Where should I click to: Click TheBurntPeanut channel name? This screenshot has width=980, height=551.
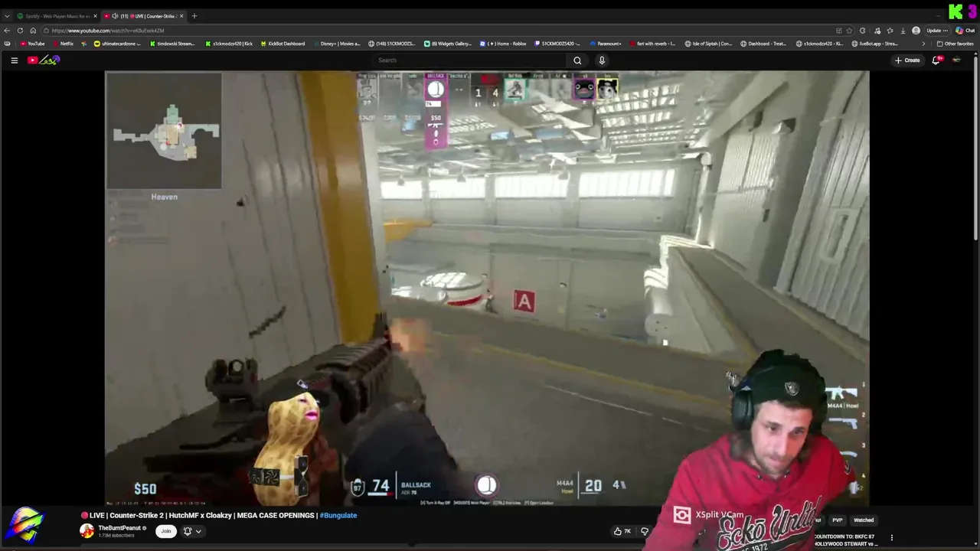pyautogui.click(x=119, y=528)
